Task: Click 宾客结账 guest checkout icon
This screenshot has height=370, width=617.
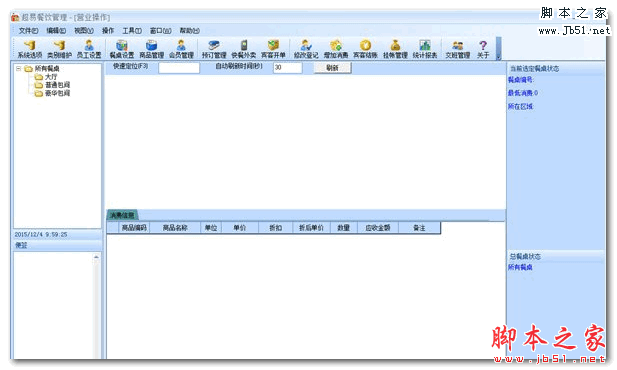Action: click(366, 49)
